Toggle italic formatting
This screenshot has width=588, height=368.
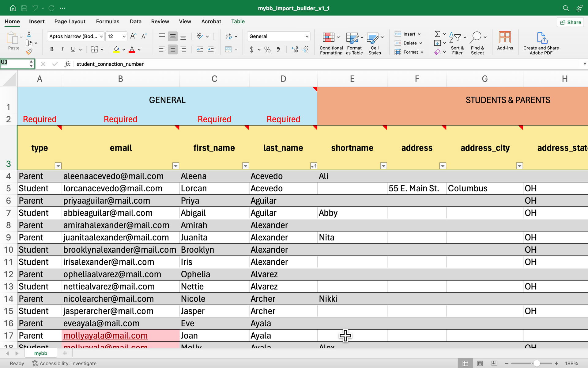(x=62, y=49)
